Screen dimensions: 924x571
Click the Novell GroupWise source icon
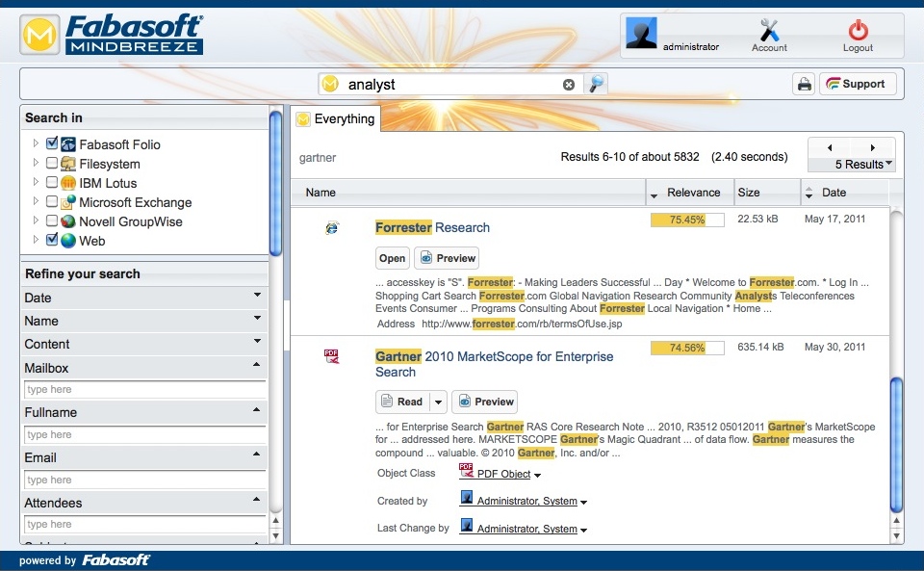tap(68, 221)
